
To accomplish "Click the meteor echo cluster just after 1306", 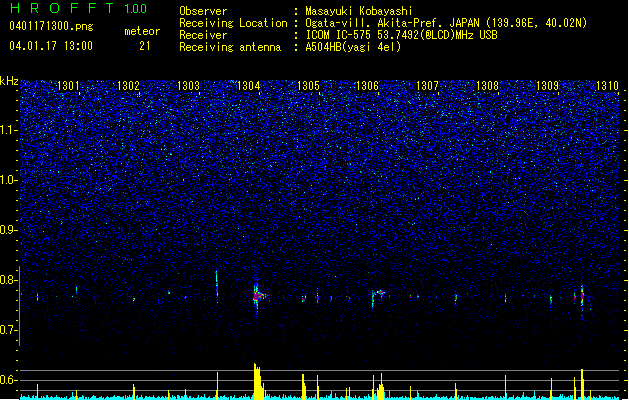I will click(x=378, y=296).
